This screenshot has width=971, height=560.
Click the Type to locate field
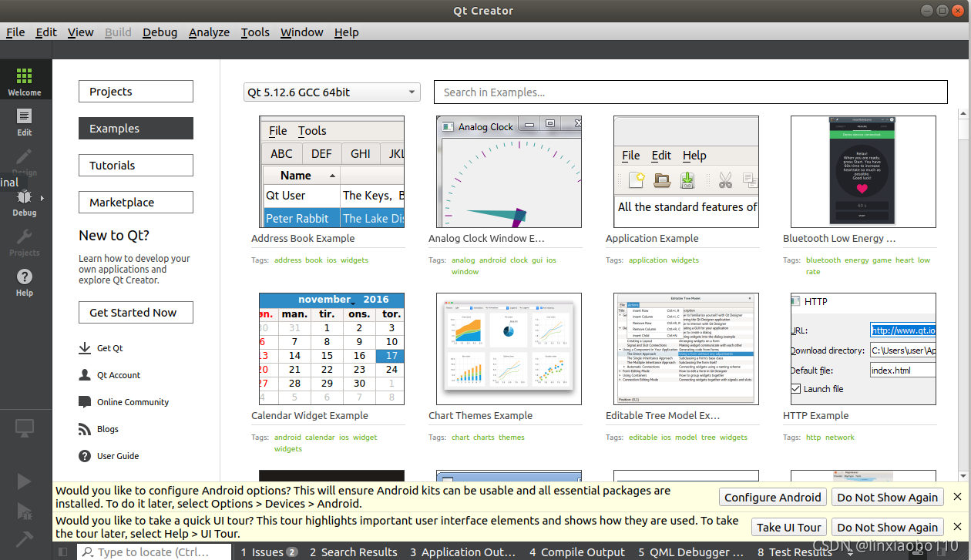pyautogui.click(x=154, y=552)
